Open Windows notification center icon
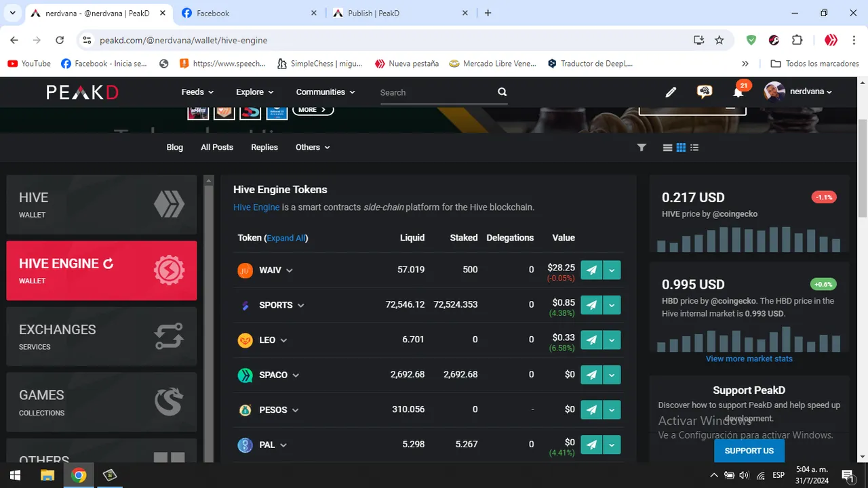Screen dimensions: 868x488 [847, 475]
